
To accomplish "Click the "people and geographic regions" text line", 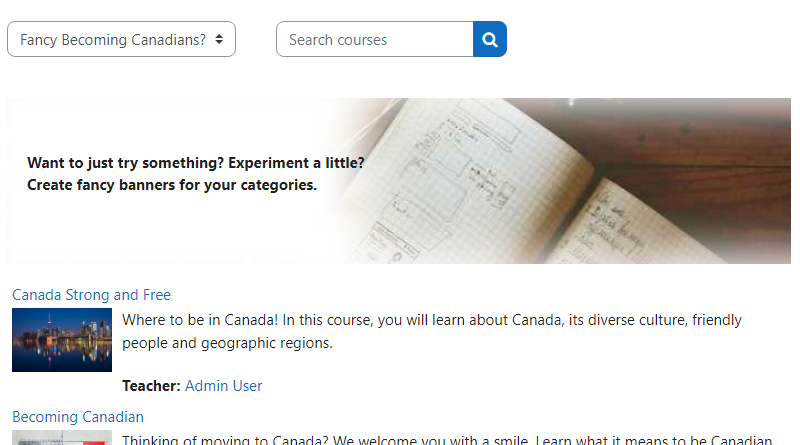I will click(227, 343).
